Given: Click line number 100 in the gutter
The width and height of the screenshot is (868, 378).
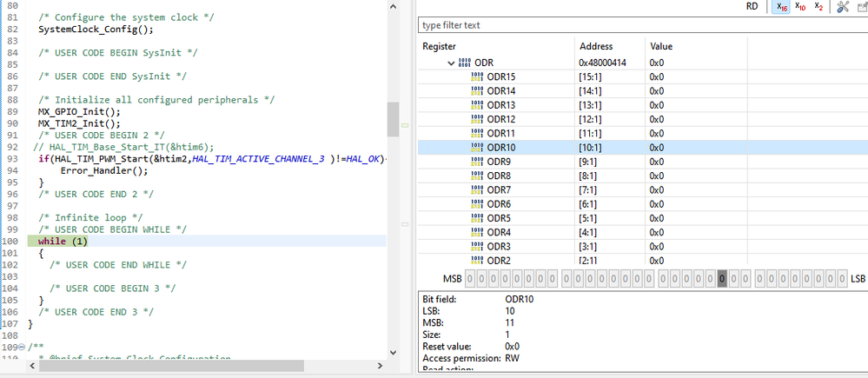Looking at the screenshot, I should [x=10, y=242].
